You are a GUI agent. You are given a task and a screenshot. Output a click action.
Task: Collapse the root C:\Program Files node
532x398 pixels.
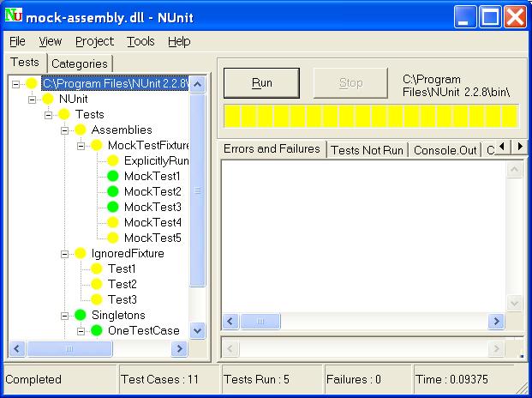15,84
